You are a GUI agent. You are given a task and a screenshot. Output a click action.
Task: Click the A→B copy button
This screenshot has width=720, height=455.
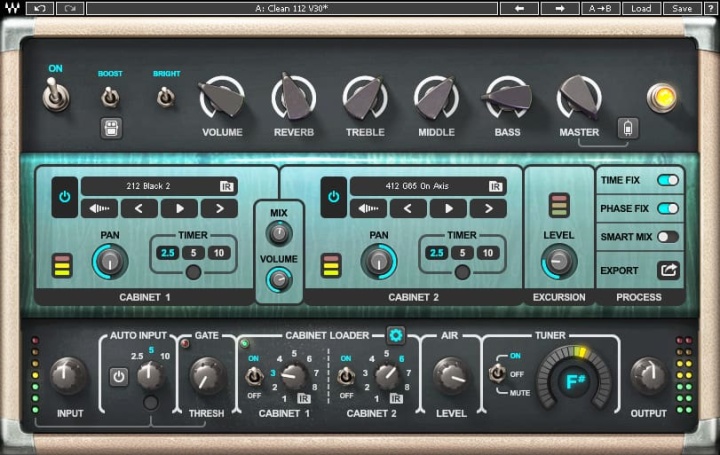(600, 8)
